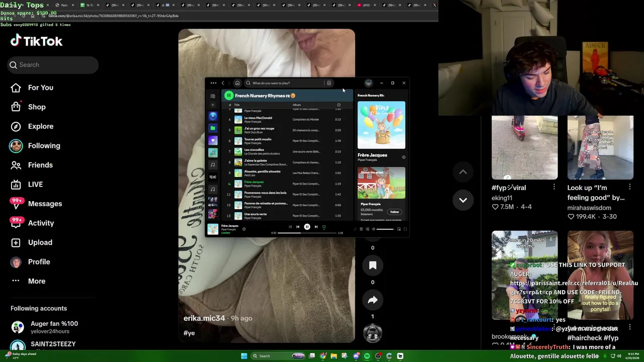The width and height of the screenshot is (644, 362).
Task: Click the TikTok logo
Action: pyautogui.click(x=36, y=41)
